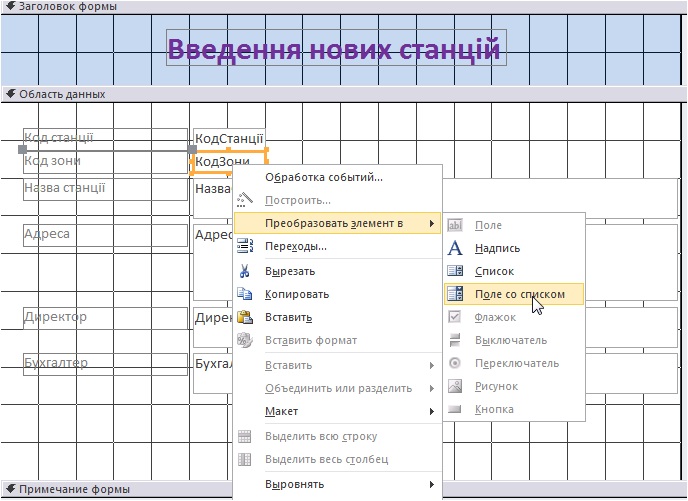Click the scissors icon for Вырезать

click(245, 271)
